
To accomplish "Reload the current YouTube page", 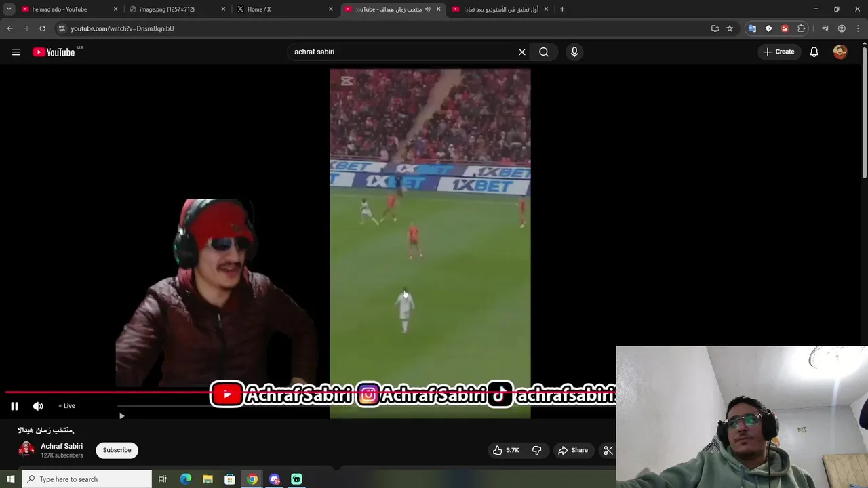I will pyautogui.click(x=42, y=28).
